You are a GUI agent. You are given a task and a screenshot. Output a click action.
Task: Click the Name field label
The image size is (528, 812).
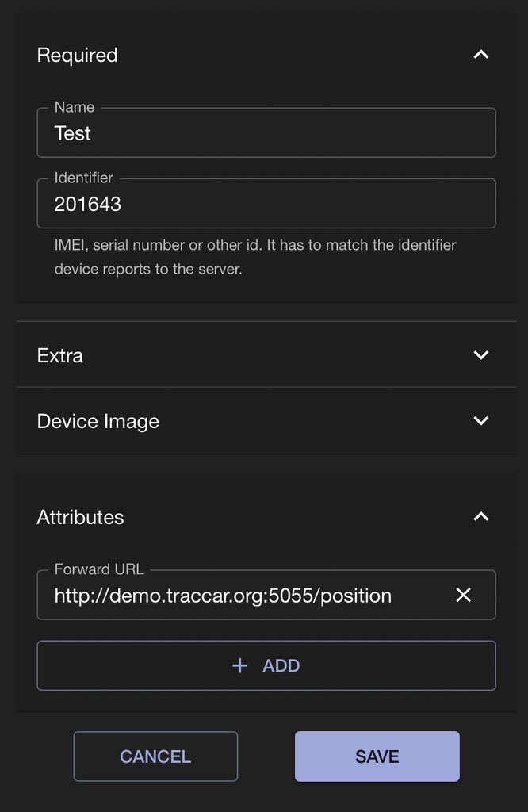click(x=75, y=107)
